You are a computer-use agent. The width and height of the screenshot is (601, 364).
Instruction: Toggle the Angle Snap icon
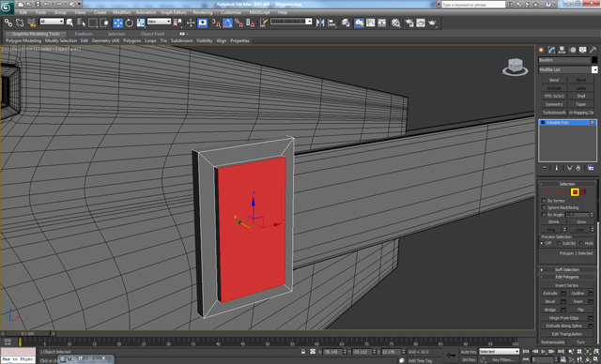227,23
